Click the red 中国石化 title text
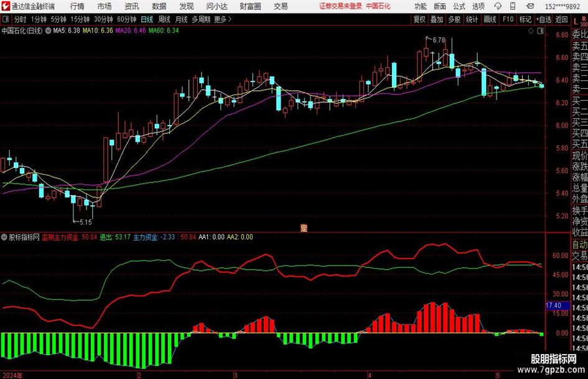The image size is (588, 379). click(x=378, y=6)
